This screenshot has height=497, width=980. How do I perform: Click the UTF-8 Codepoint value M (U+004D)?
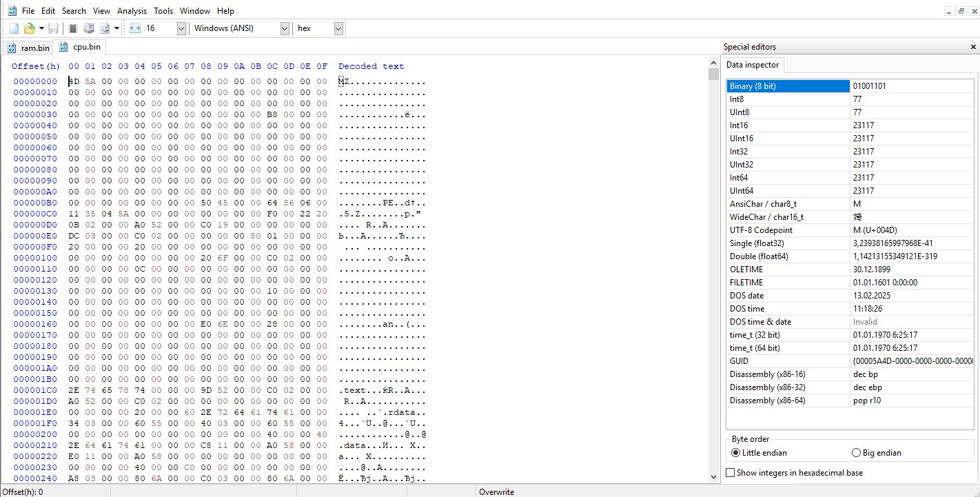coord(875,230)
